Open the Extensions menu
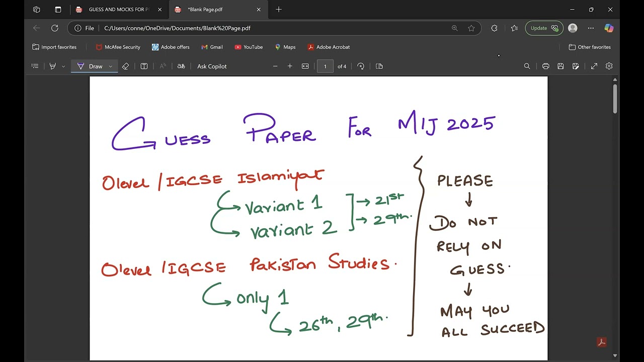This screenshot has width=644, height=362. (494, 28)
